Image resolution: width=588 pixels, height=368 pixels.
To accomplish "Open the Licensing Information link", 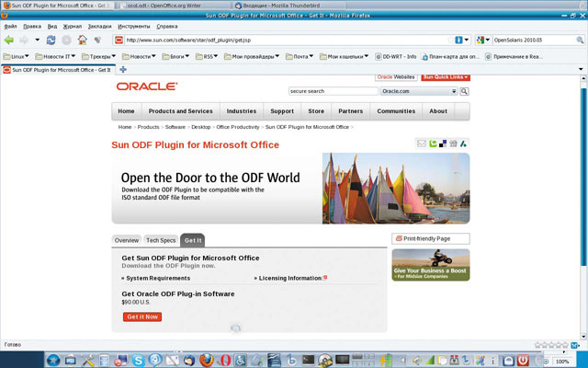I will click(290, 278).
